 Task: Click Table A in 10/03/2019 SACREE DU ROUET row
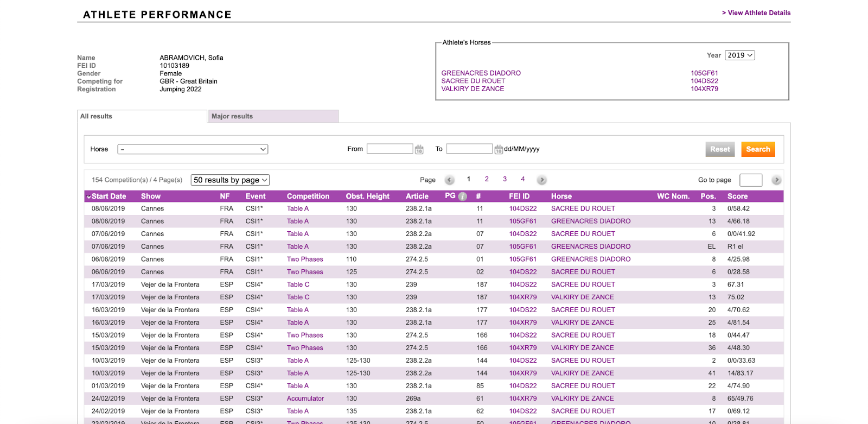pyautogui.click(x=298, y=360)
